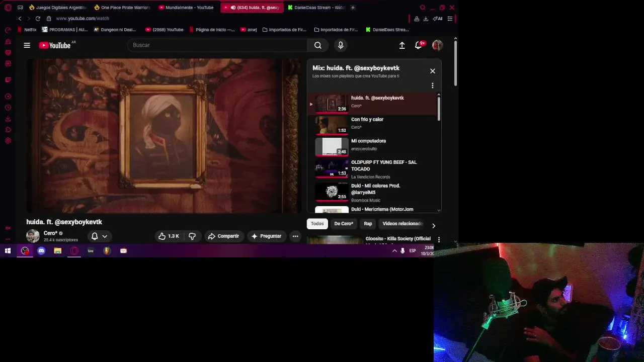Screen dimensions: 644x362
Task: Select the 'Videos relacionados' chip
Action: [x=402, y=224]
